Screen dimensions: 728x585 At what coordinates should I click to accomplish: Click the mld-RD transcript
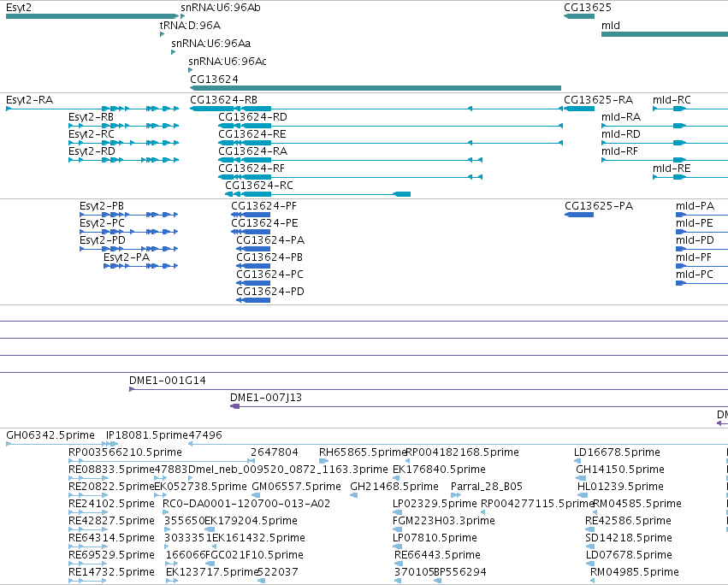point(665,143)
